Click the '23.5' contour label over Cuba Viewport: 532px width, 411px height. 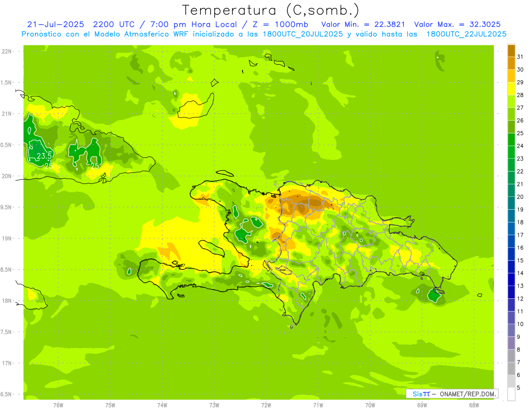(x=44, y=156)
